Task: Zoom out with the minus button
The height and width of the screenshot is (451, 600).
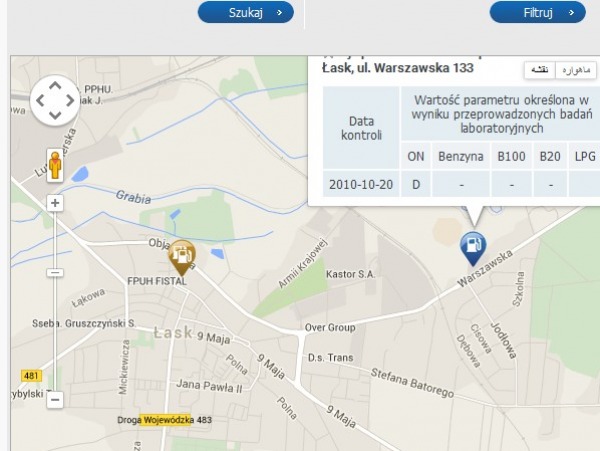Action: pyautogui.click(x=55, y=400)
